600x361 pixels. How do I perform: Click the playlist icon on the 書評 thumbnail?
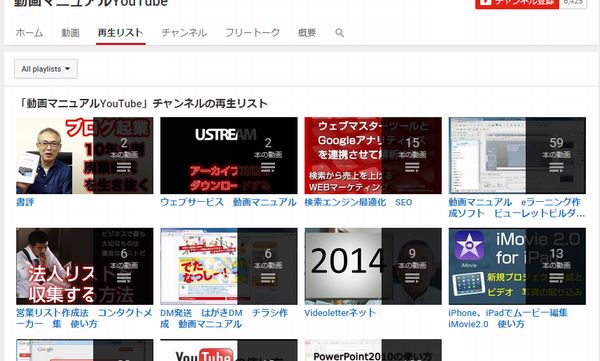click(x=124, y=167)
